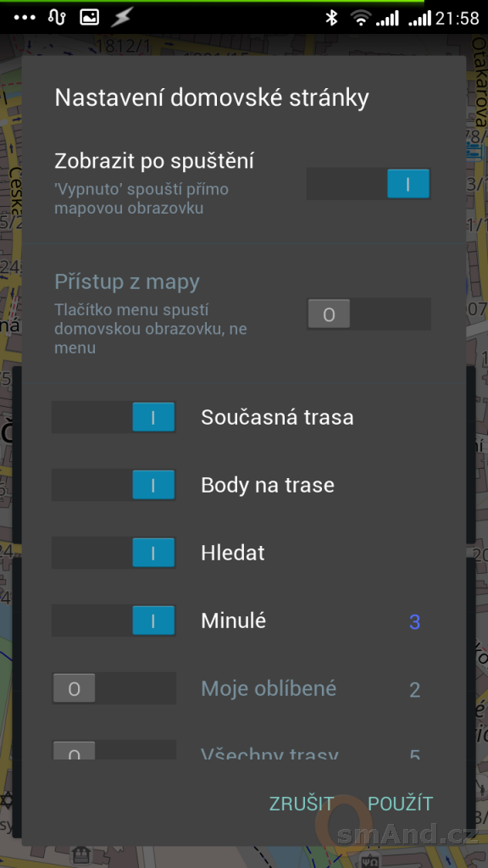Image resolution: width=488 pixels, height=868 pixels.
Task: Turn off Zobrazit po spuštění switch
Action: click(x=369, y=184)
